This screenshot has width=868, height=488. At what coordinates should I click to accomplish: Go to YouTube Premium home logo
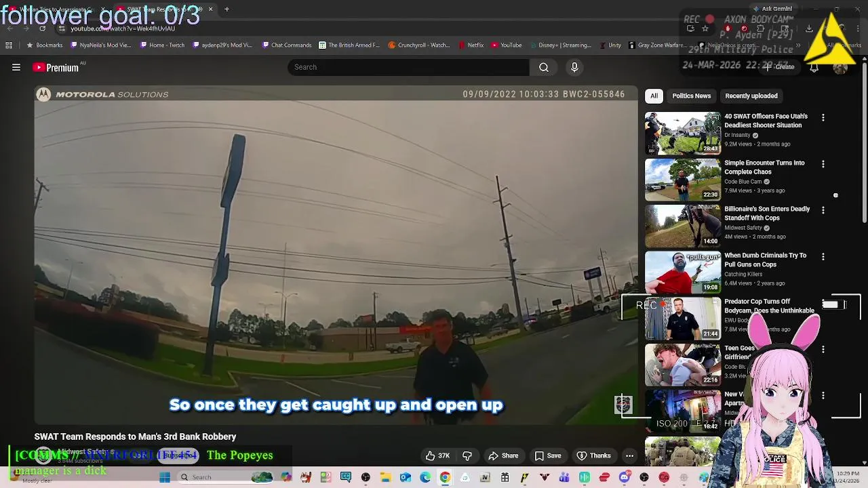(56, 67)
